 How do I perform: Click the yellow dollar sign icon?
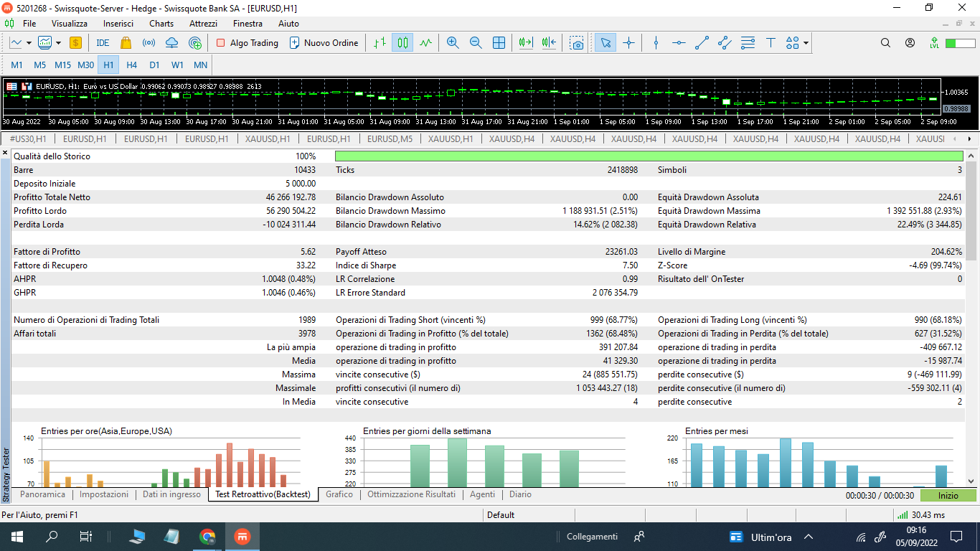[75, 43]
